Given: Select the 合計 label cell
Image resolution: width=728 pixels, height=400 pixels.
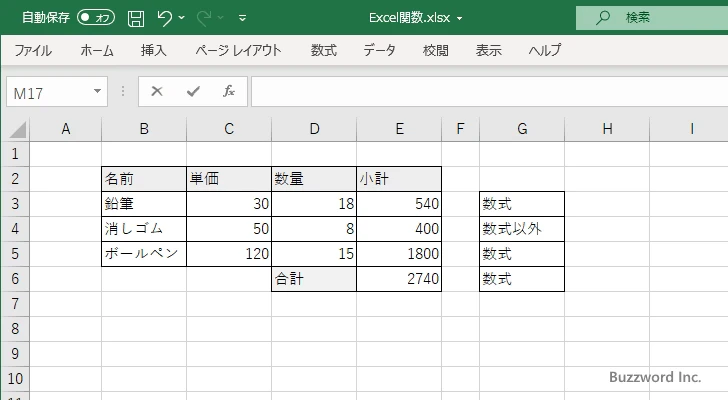Looking at the screenshot, I should pyautogui.click(x=314, y=279).
